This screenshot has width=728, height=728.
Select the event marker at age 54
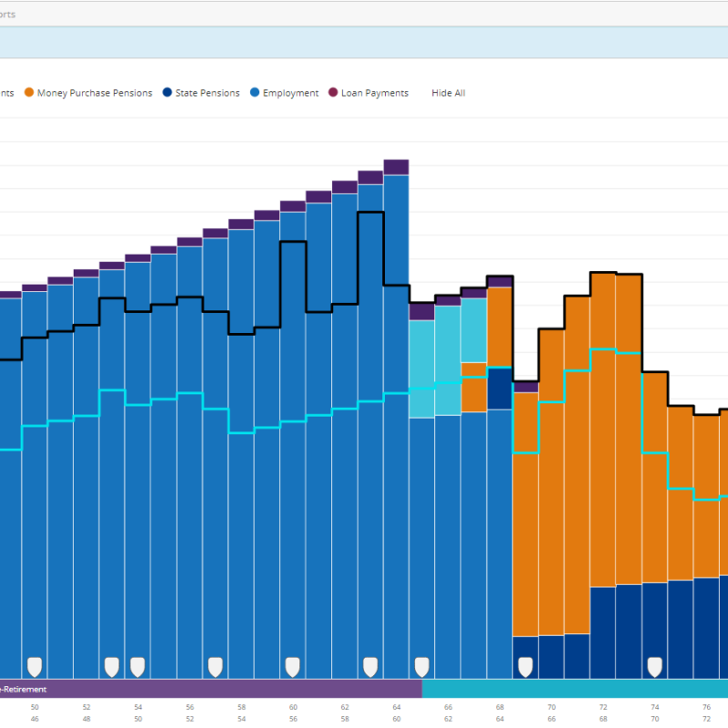tap(137, 666)
